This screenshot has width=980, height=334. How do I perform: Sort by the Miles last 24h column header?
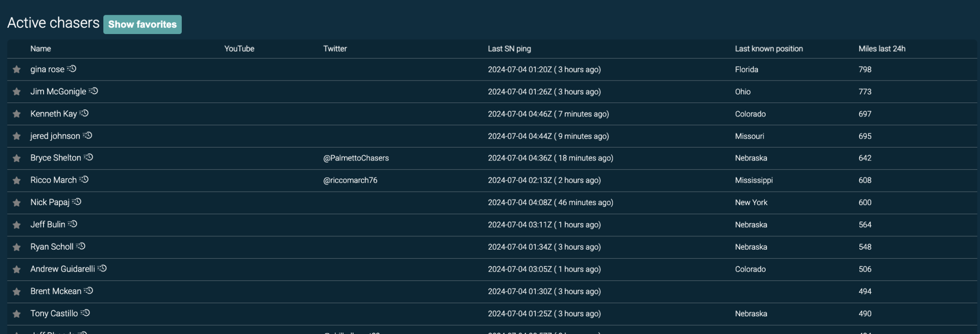(x=881, y=49)
